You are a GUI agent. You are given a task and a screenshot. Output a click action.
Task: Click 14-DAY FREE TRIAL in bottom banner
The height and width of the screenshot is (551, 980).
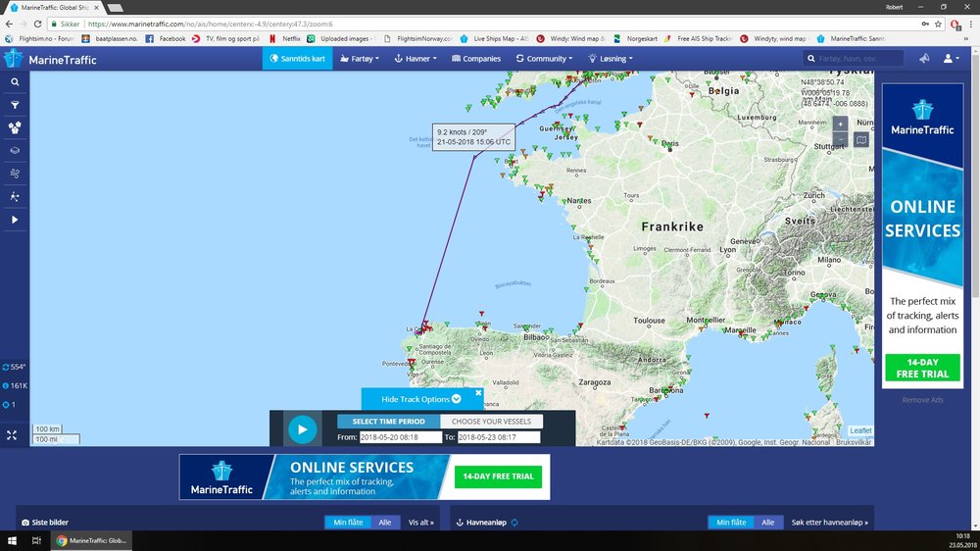(x=498, y=476)
